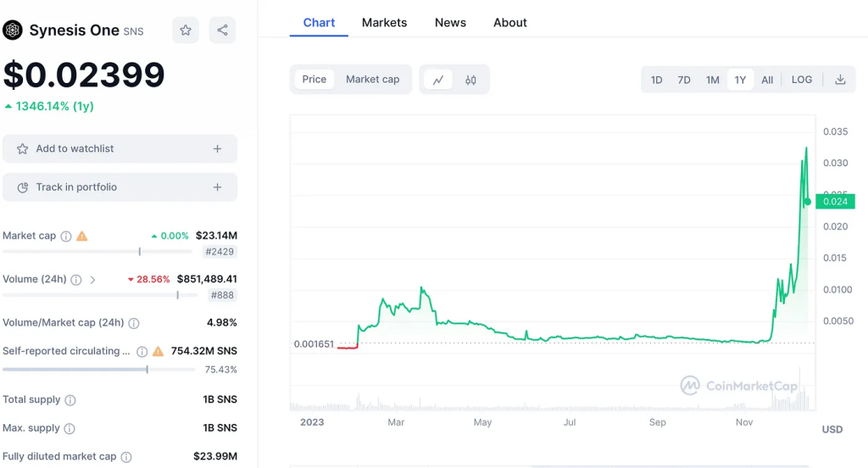Click the USD currency label
This screenshot has height=468, width=868.
click(832, 429)
